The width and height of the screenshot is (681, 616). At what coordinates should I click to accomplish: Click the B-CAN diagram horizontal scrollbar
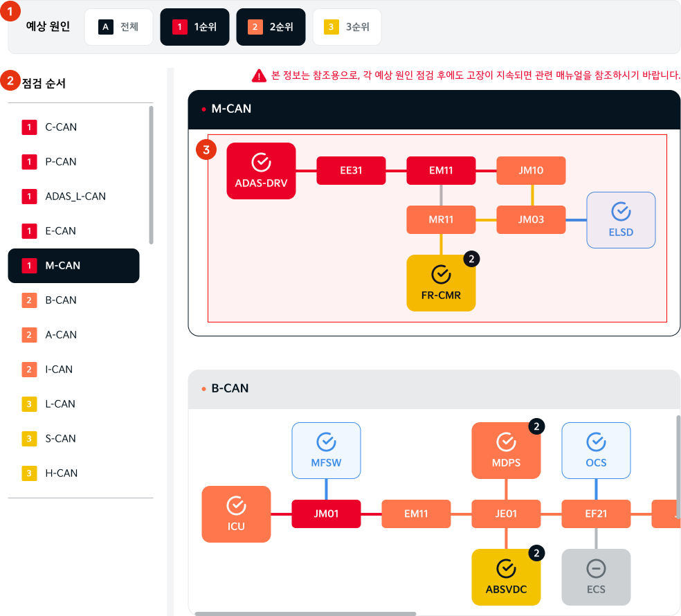pos(305,614)
